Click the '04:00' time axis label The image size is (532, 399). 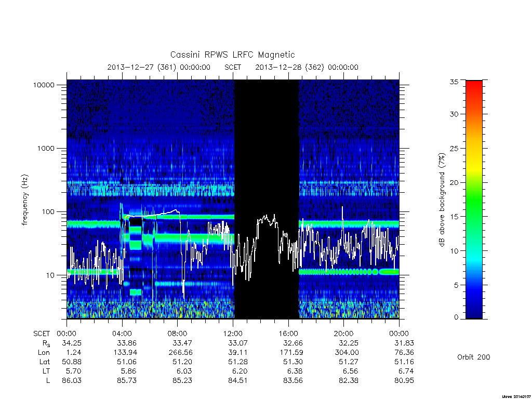[122, 334]
